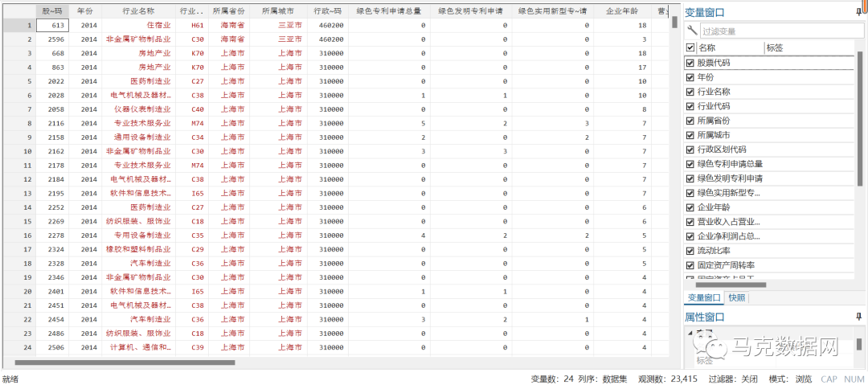Toggle the 行业代码 variable checkbox
The image size is (868, 385).
tap(690, 106)
